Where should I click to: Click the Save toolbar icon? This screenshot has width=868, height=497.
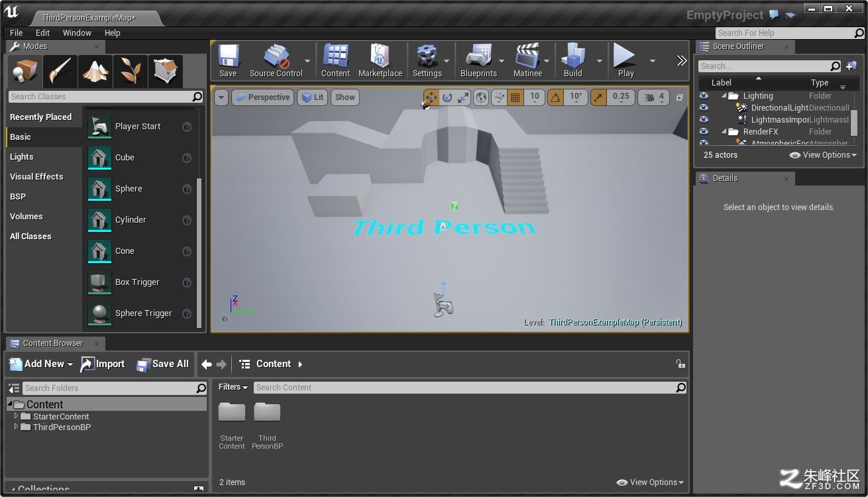pos(228,61)
